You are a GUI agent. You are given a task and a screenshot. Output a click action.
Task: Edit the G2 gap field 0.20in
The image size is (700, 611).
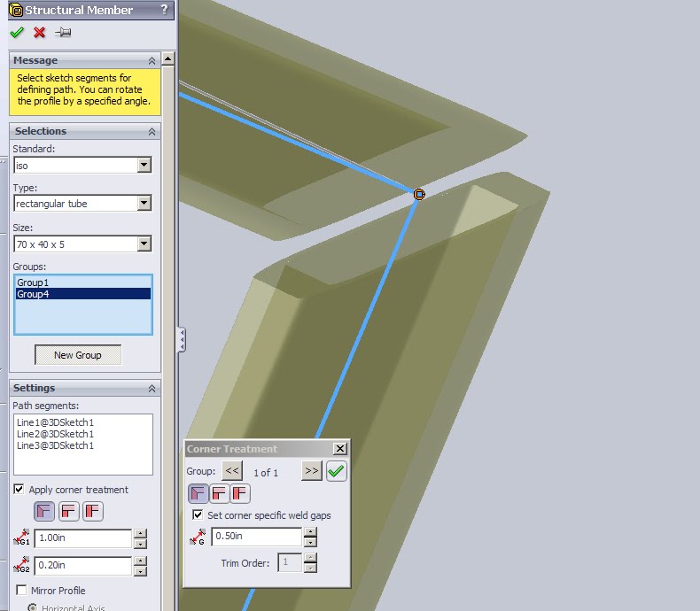pos(83,566)
